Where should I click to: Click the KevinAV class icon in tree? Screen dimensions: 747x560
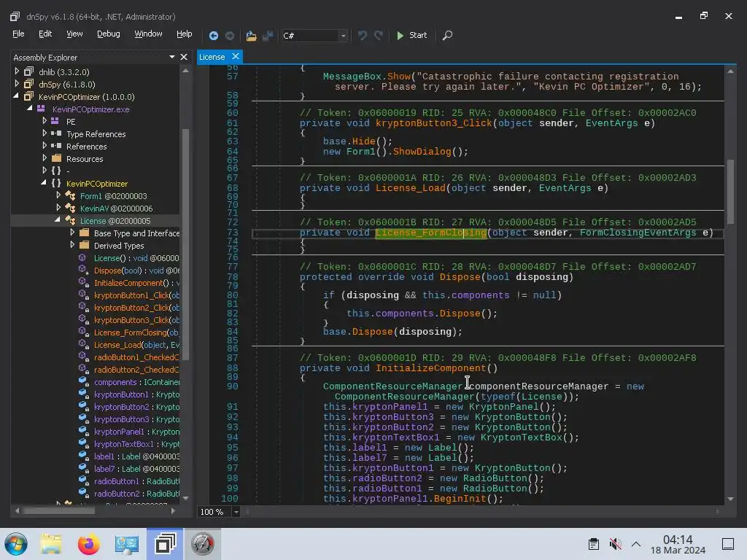click(x=70, y=209)
